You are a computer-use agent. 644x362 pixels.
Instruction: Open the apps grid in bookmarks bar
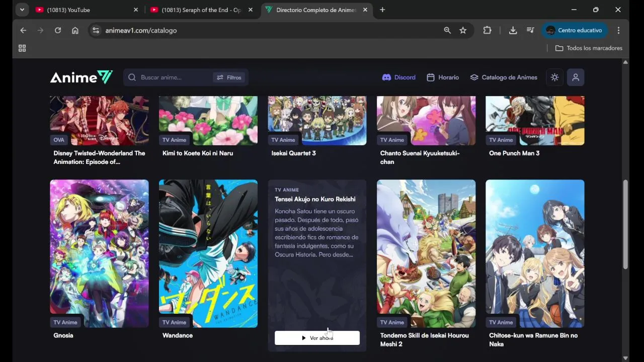click(x=22, y=48)
